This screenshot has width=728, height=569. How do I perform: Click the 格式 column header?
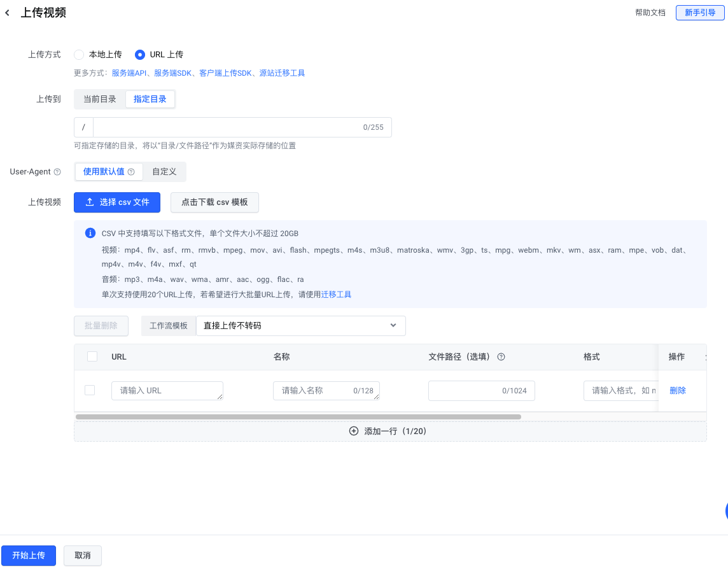[592, 357]
